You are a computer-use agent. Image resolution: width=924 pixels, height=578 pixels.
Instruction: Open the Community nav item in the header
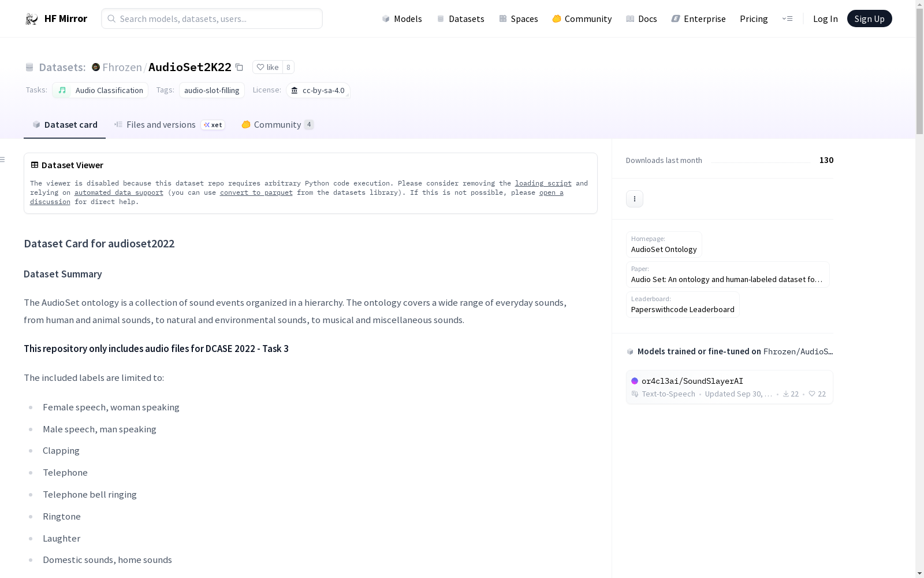click(x=582, y=18)
